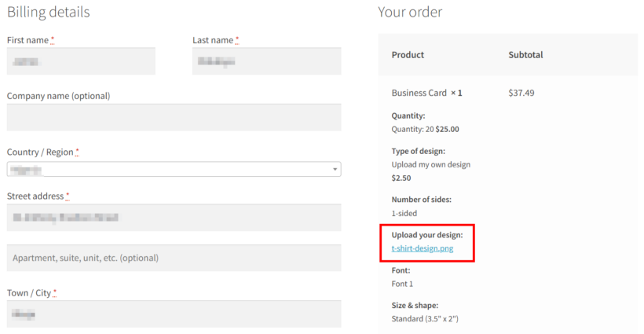The height and width of the screenshot is (334, 644).
Task: Click the Country / Region label
Action: [40, 152]
